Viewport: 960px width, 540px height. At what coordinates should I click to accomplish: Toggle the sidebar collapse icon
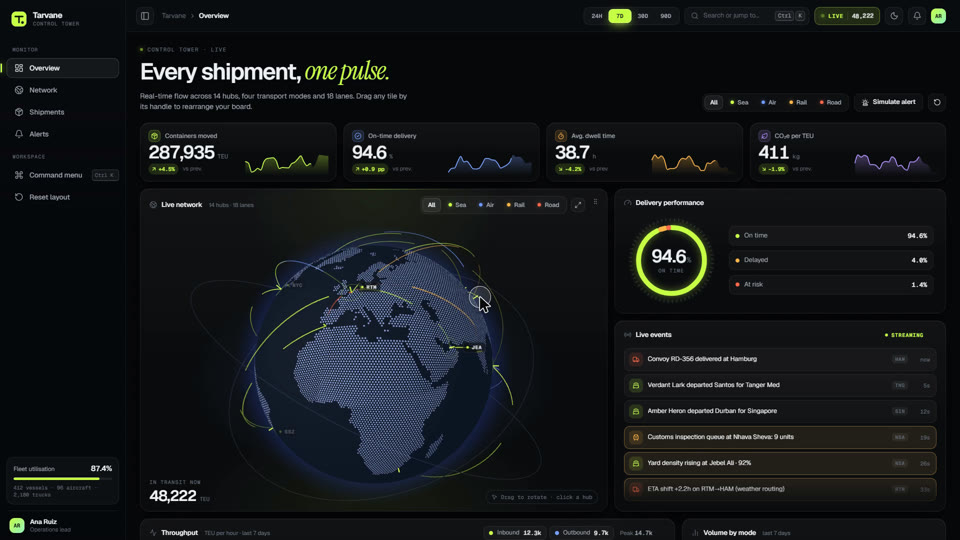coord(145,16)
